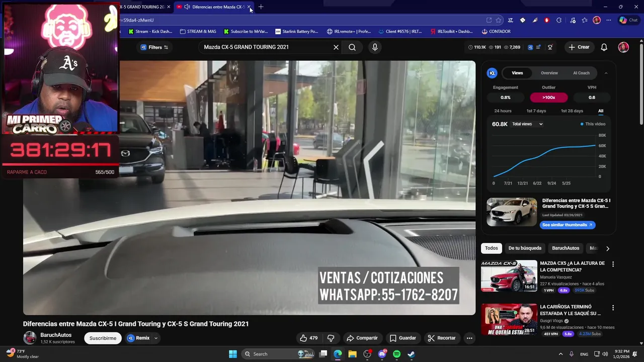The width and height of the screenshot is (644, 362).
Task: Open the CONTADOR bookmark
Action: [496, 31]
